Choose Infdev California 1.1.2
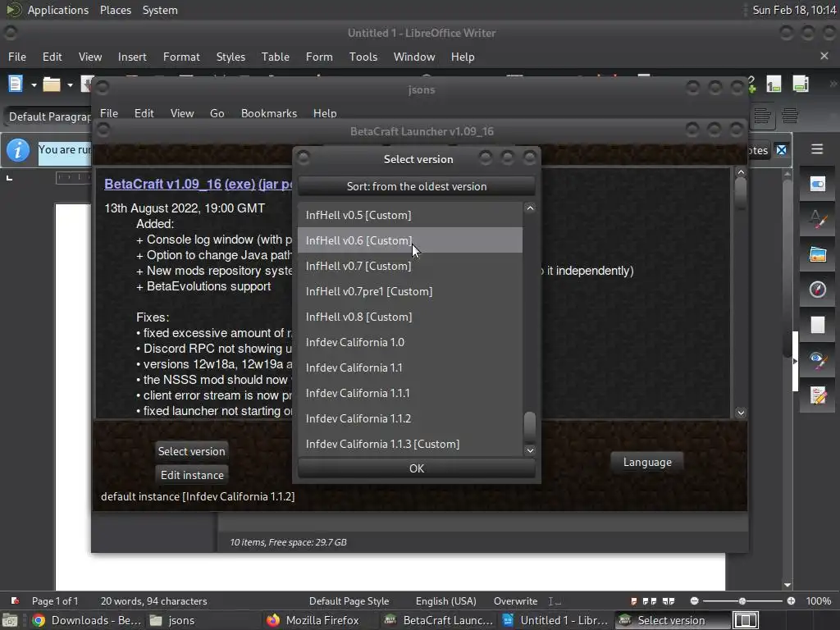Screen dimensions: 840x630 [410, 418]
